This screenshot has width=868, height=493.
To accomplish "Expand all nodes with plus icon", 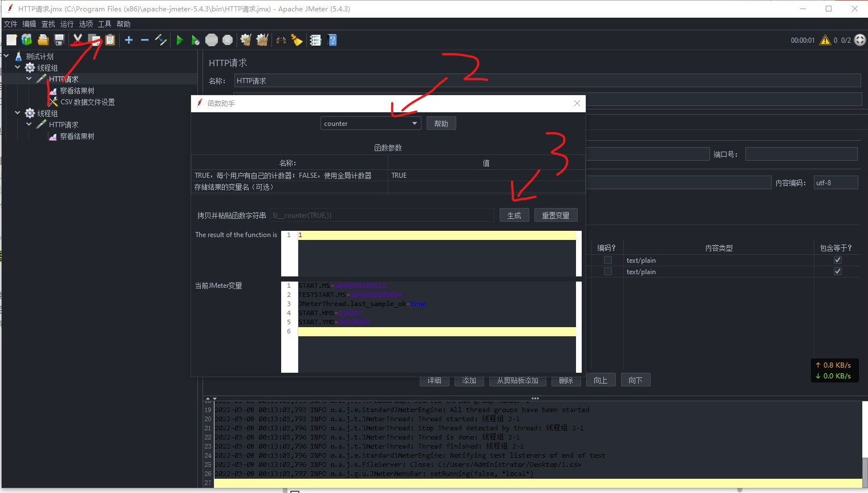I will [129, 40].
